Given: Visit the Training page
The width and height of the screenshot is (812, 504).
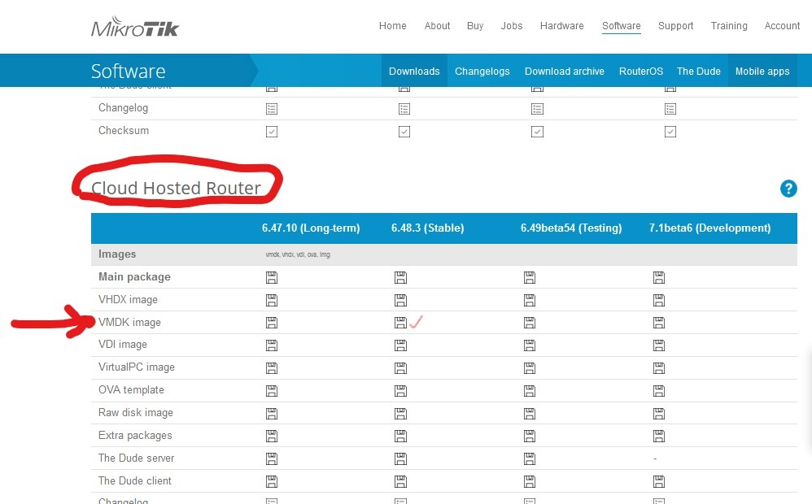Looking at the screenshot, I should 728,25.
